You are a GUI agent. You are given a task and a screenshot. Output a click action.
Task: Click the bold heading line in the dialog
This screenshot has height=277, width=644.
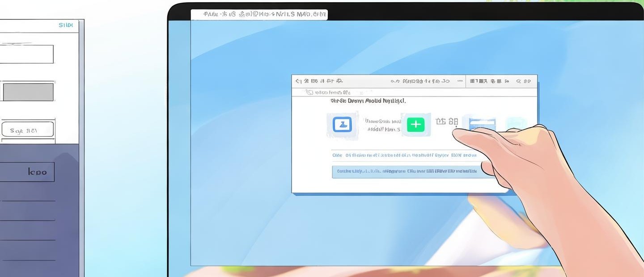click(368, 101)
